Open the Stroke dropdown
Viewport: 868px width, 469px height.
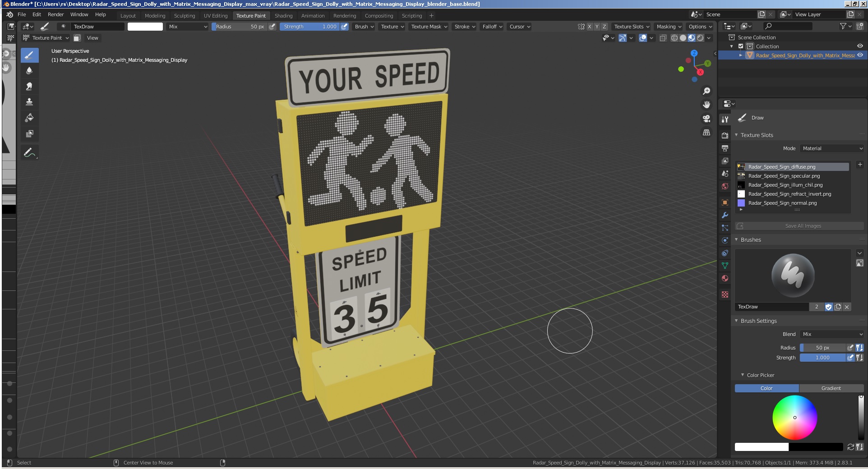click(x=465, y=27)
